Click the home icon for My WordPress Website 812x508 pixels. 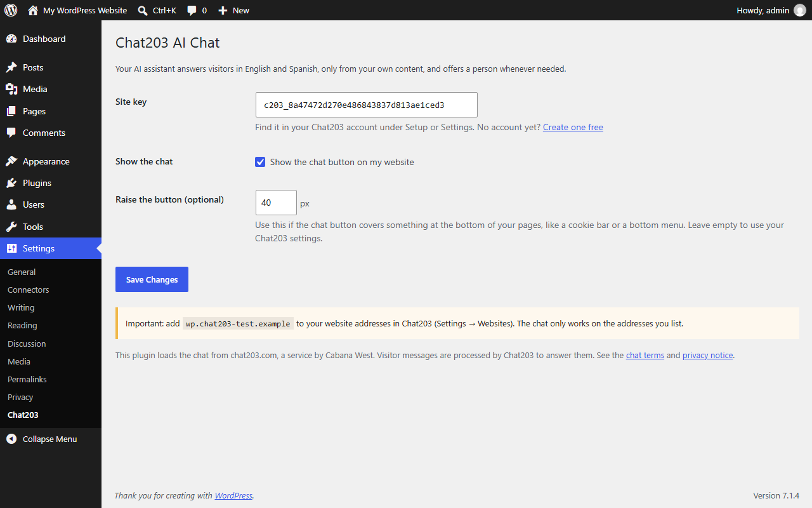[x=33, y=10]
